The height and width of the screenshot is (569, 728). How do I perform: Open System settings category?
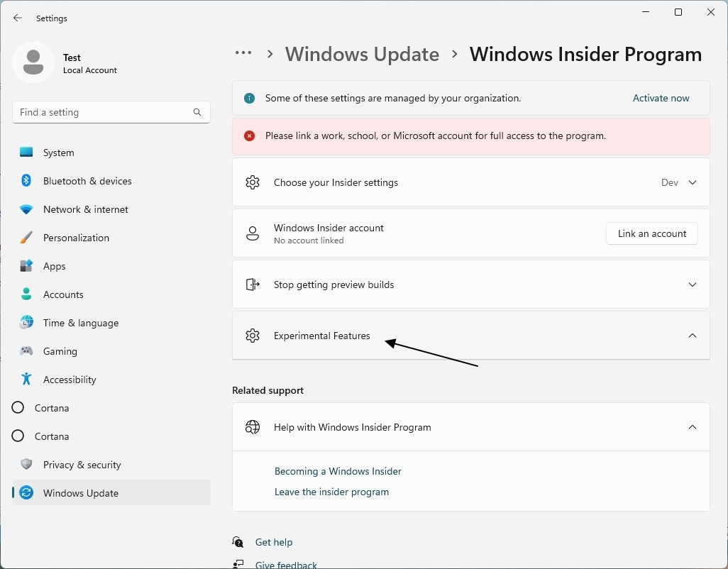111,153
